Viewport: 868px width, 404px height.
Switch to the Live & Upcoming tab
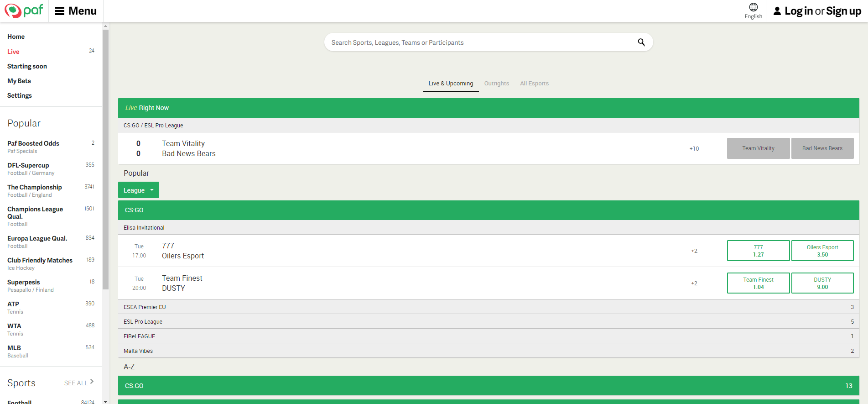(451, 84)
